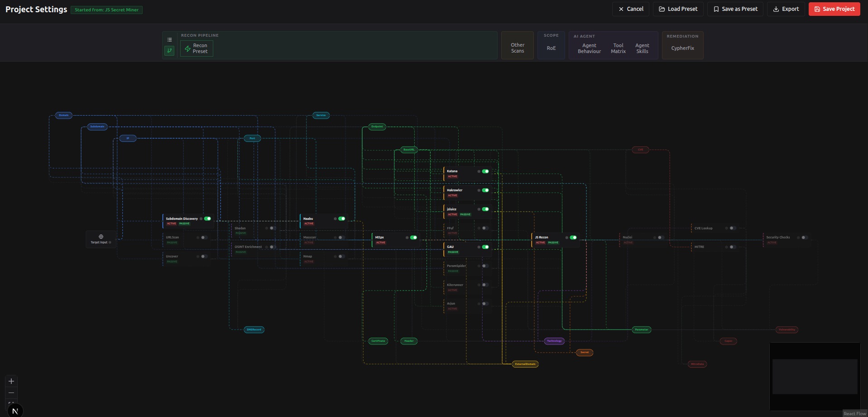Open settings gear for Hakrawler node
The width and height of the screenshot is (868, 417).
tap(479, 190)
